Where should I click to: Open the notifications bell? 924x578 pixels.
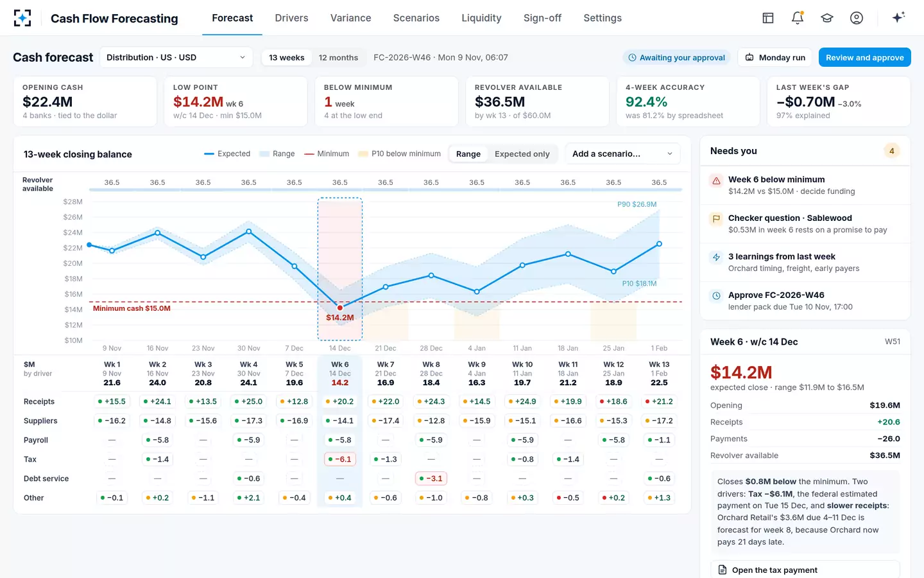pos(798,18)
